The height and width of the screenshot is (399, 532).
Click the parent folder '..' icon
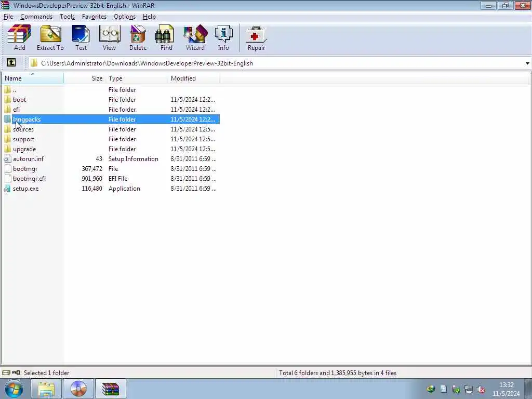tap(7, 89)
